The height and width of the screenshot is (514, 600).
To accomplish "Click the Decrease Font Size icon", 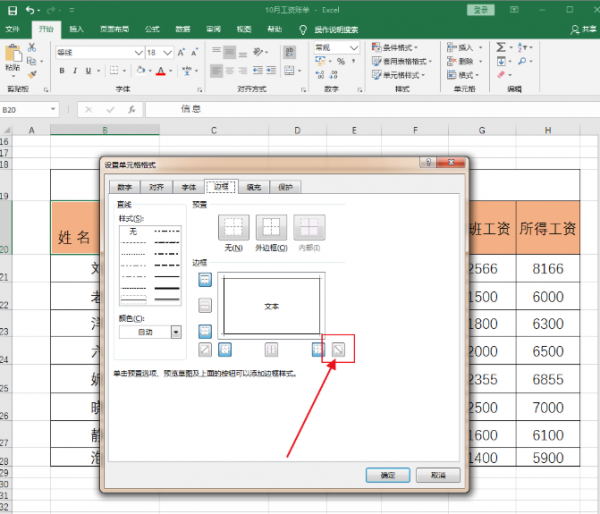I will tap(194, 52).
